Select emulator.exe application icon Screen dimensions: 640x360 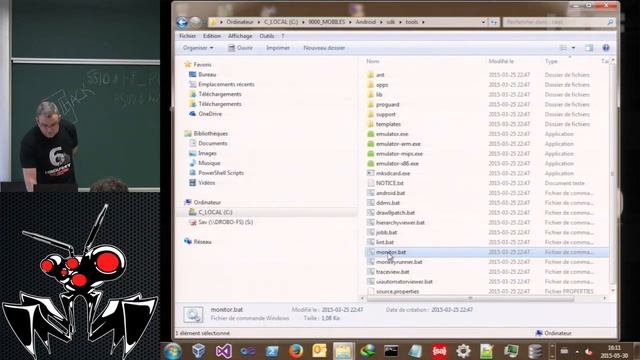click(371, 134)
